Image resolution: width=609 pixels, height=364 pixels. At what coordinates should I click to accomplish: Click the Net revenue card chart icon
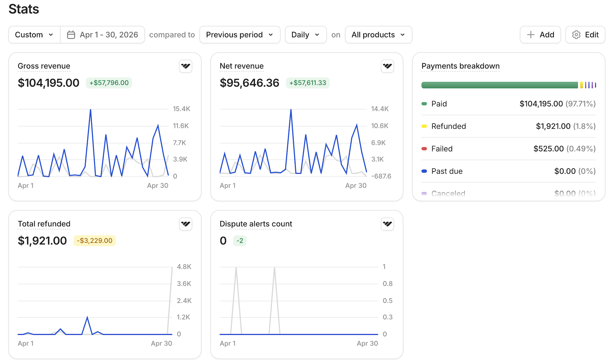point(387,66)
